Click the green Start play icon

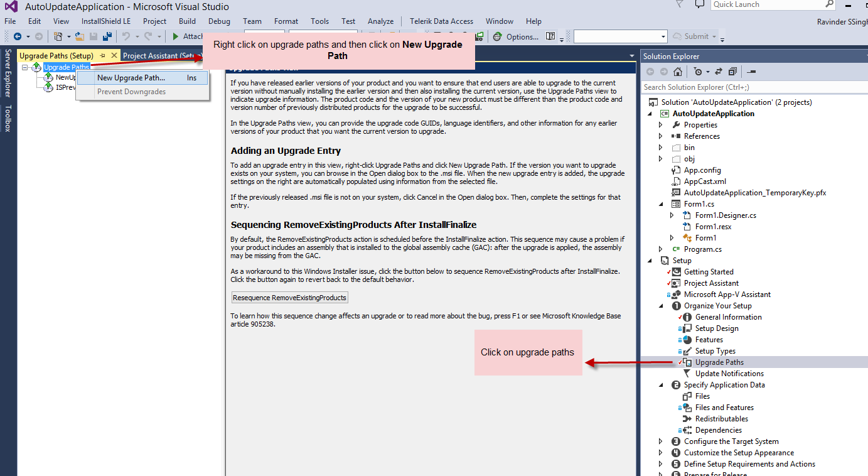[176, 36]
